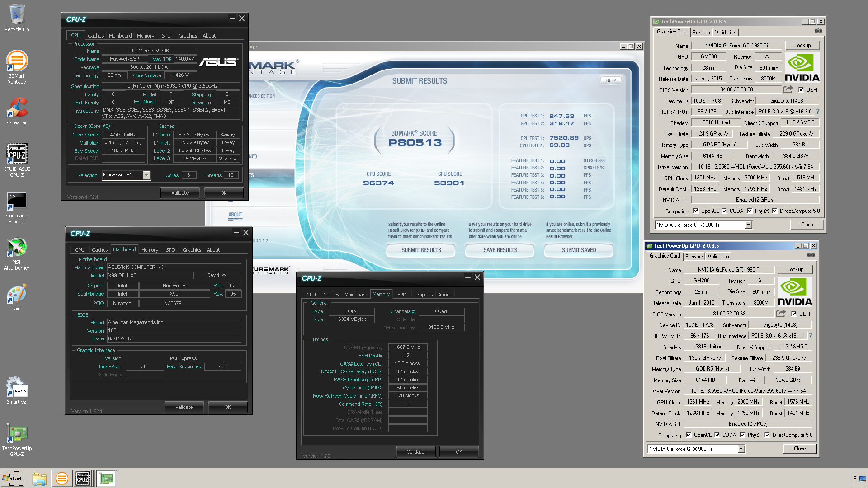The image size is (868, 488).
Task: Click screenshot camera icon in lower GPU-Z
Action: (811, 255)
